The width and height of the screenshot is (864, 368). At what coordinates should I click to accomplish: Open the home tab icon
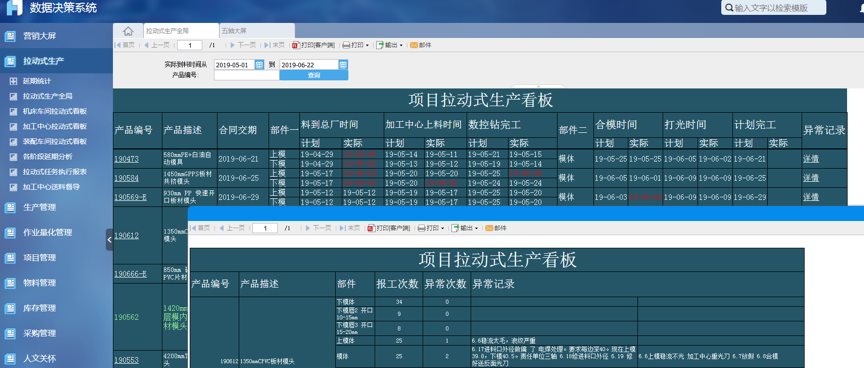128,31
